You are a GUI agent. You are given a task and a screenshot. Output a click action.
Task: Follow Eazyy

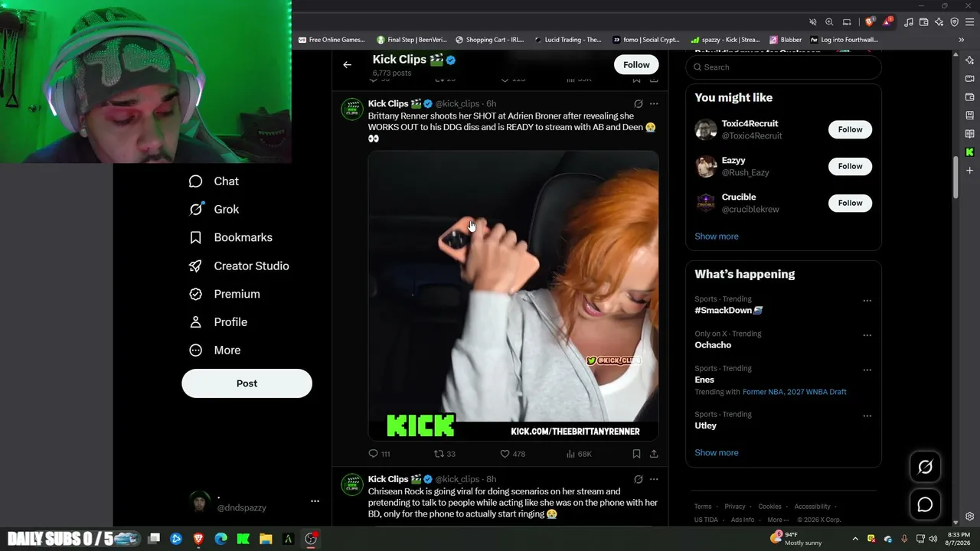[x=850, y=166]
